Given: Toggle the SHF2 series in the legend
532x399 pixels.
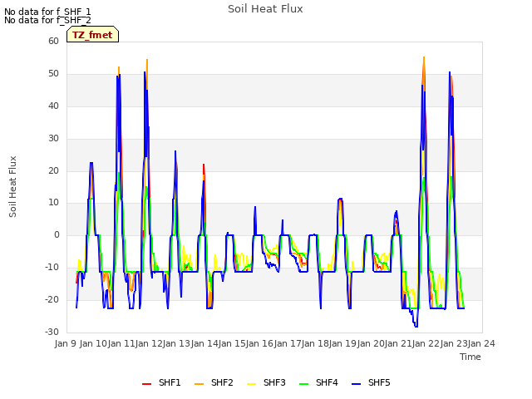Looking at the screenshot, I should tap(214, 382).
